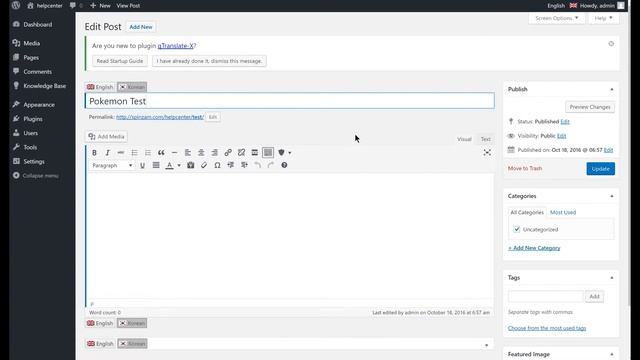Collapse the Tags panel

[611, 278]
